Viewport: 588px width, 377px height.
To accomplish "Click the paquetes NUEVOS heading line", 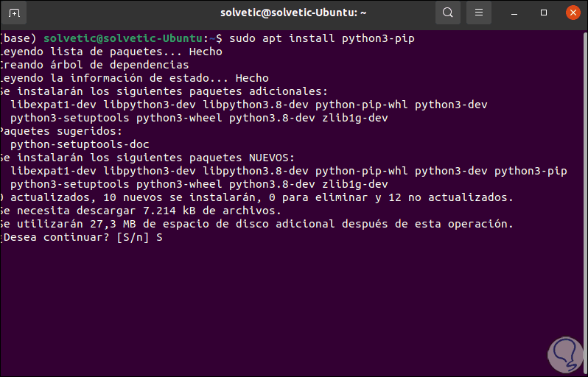I will (147, 158).
